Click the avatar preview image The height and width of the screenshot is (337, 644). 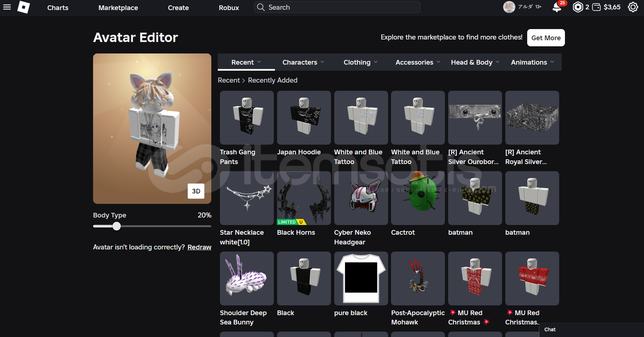pyautogui.click(x=152, y=128)
